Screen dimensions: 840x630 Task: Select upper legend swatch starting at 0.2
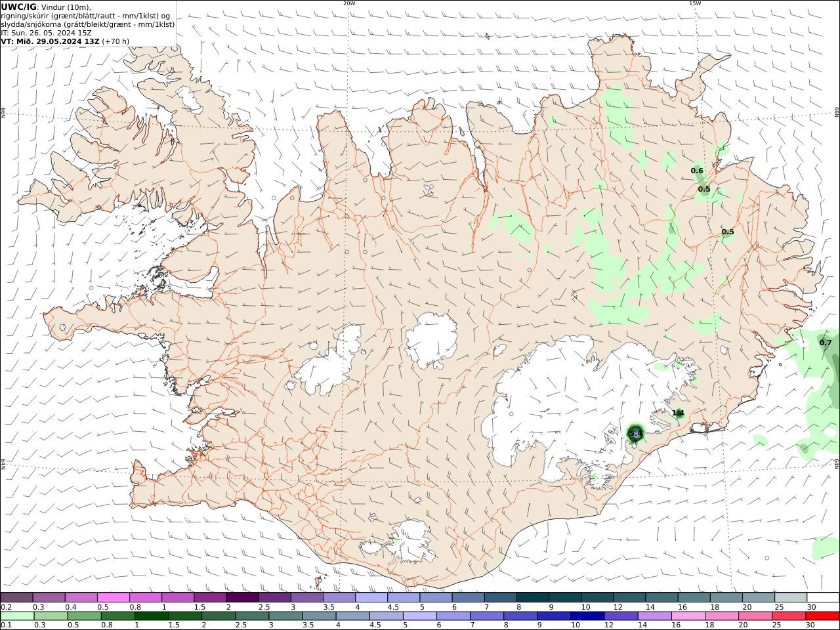tap(17, 598)
